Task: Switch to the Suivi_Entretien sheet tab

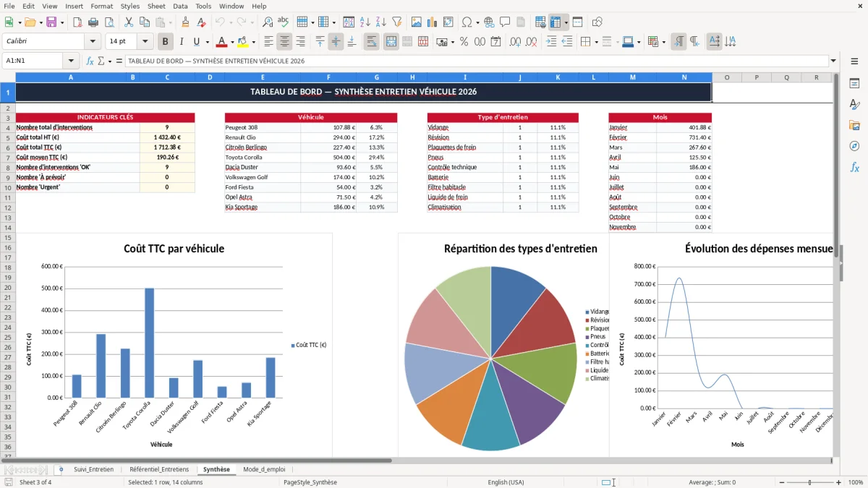Action: (93, 469)
